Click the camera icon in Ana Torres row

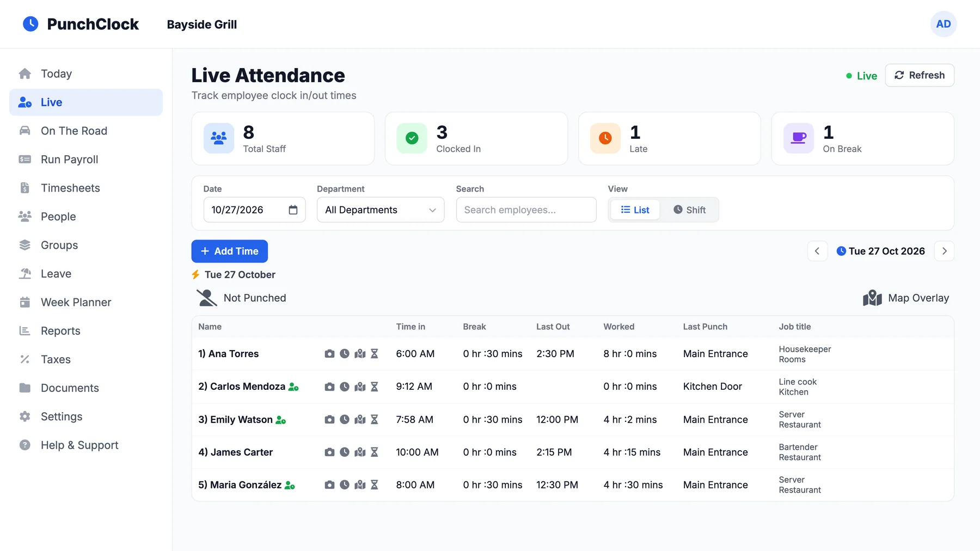329,354
